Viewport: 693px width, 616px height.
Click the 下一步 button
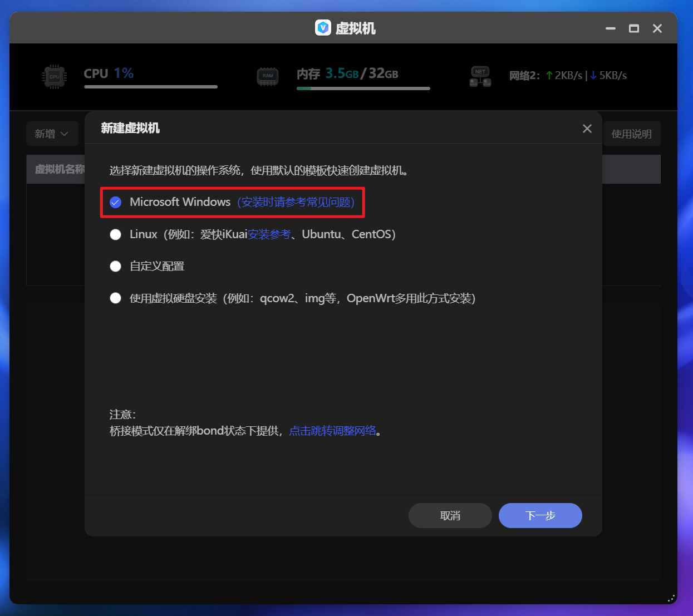(540, 516)
